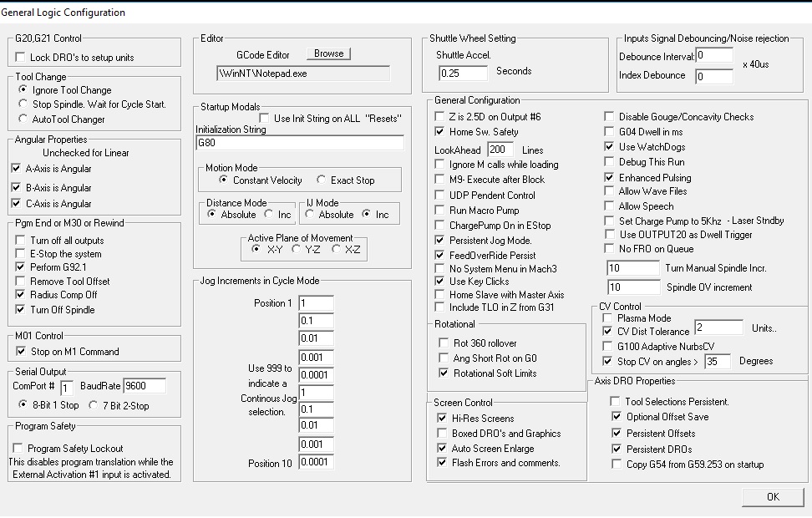Select Inc Distance Mode
Image resolution: width=812 pixels, height=518 pixels.
click(x=269, y=214)
